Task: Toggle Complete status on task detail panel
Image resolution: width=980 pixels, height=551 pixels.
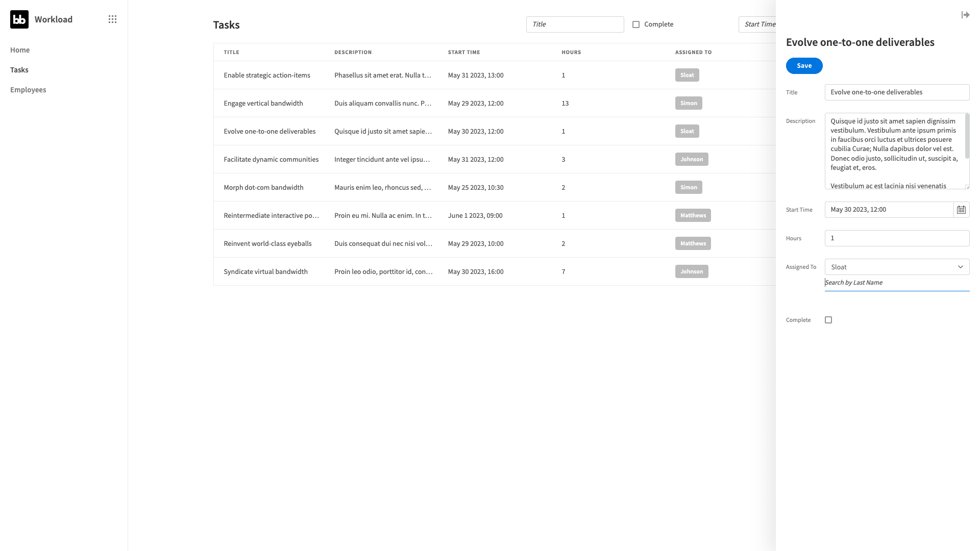Action: (828, 319)
